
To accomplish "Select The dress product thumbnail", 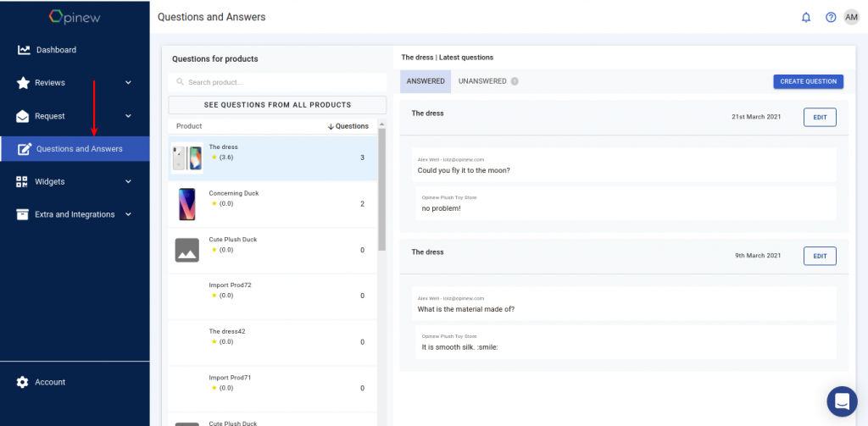I will point(187,158).
